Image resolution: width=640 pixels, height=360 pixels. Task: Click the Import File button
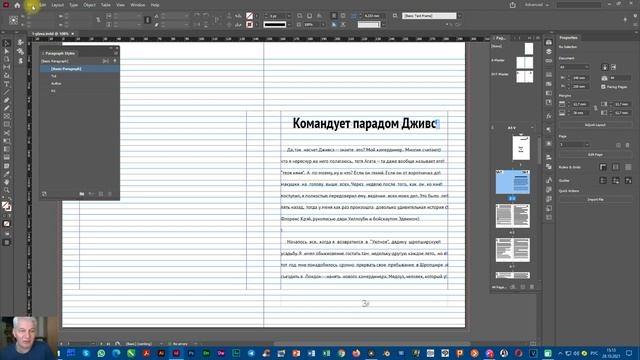coord(595,200)
